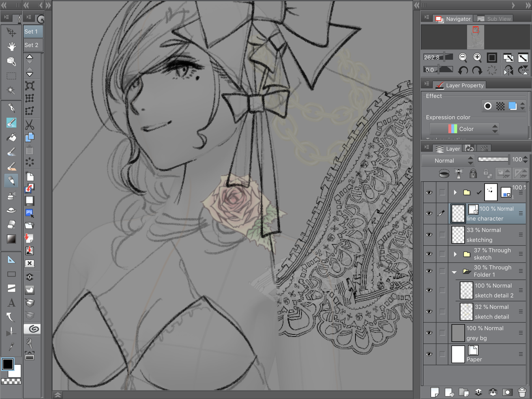
Task: Toggle the Paper layer visibility eye
Action: tap(429, 354)
